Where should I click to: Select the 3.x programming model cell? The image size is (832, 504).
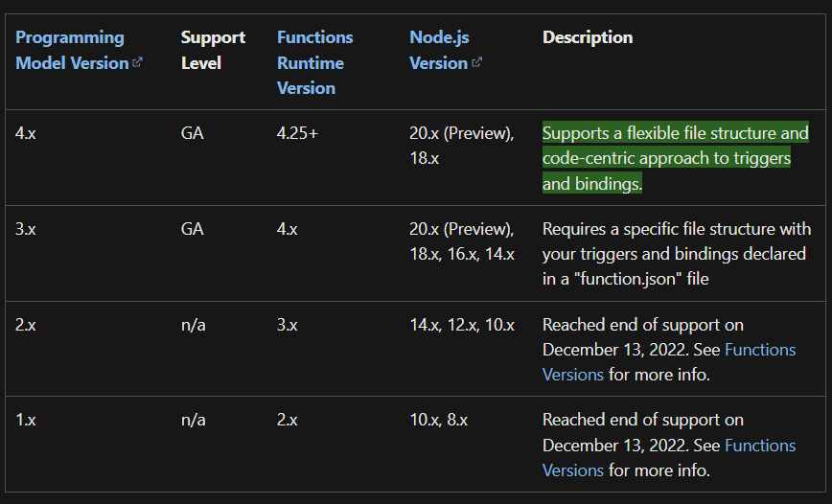(x=26, y=229)
